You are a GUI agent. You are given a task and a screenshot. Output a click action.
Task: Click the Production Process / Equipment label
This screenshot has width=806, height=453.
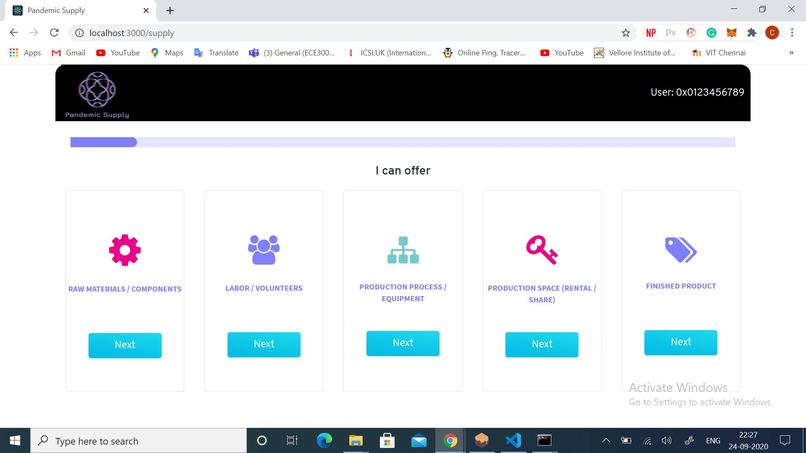(x=403, y=293)
